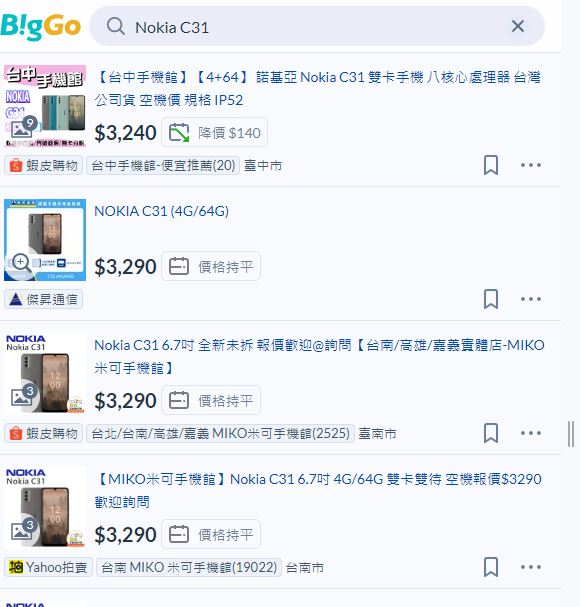Clear the Nokia C31 search text

(518, 26)
